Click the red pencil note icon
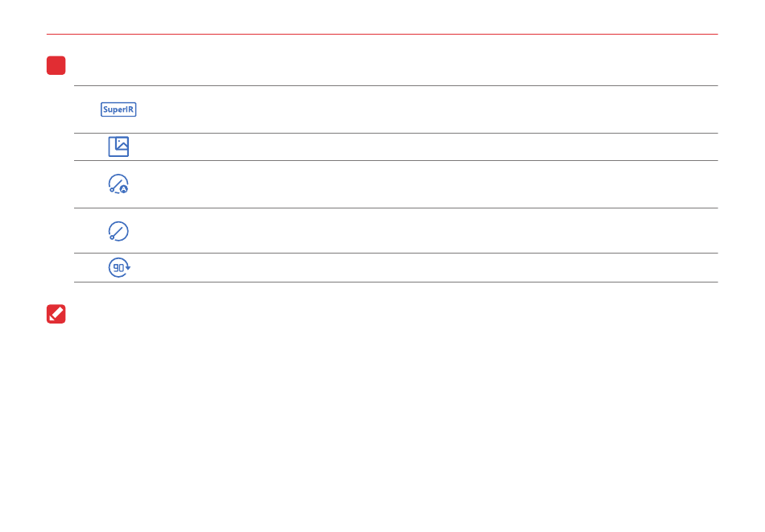765x532 pixels. pos(56,314)
